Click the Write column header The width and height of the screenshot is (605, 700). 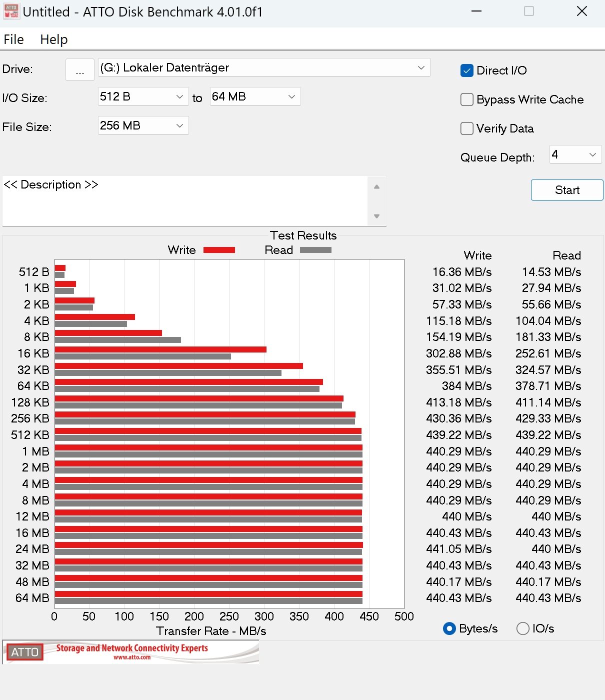pyautogui.click(x=478, y=255)
